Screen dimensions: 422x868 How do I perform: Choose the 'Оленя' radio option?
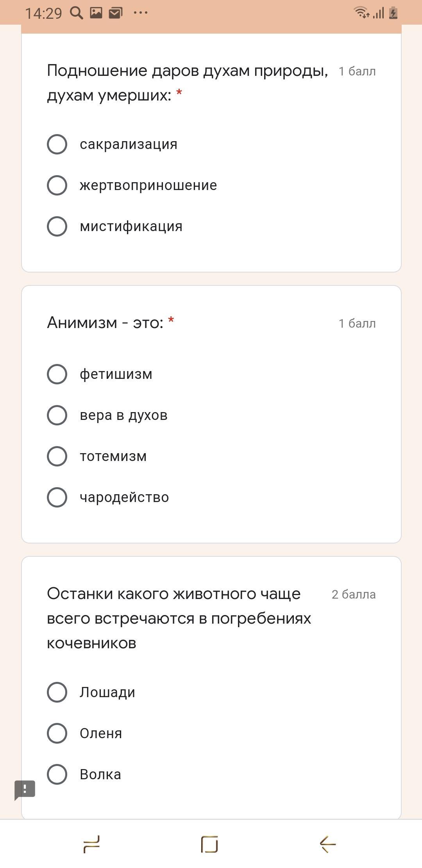(x=57, y=733)
